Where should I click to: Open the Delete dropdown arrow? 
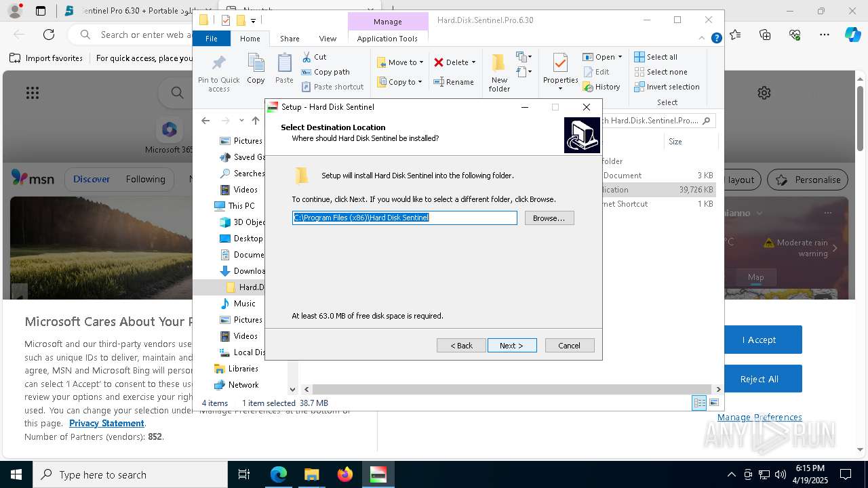tap(473, 62)
